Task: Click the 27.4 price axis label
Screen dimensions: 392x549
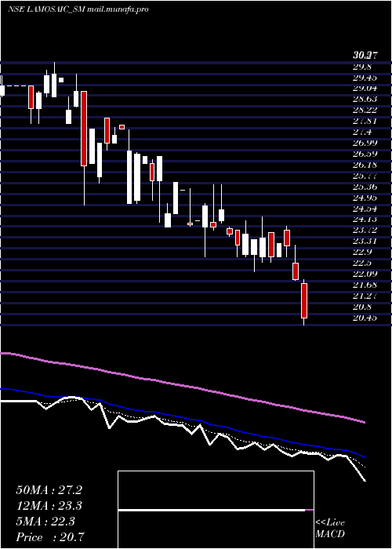Action: coord(362,132)
